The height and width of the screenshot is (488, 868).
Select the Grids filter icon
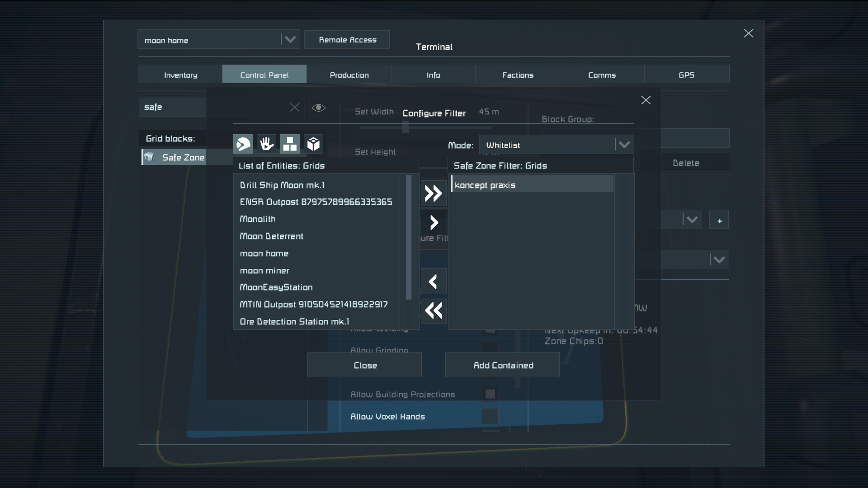290,144
